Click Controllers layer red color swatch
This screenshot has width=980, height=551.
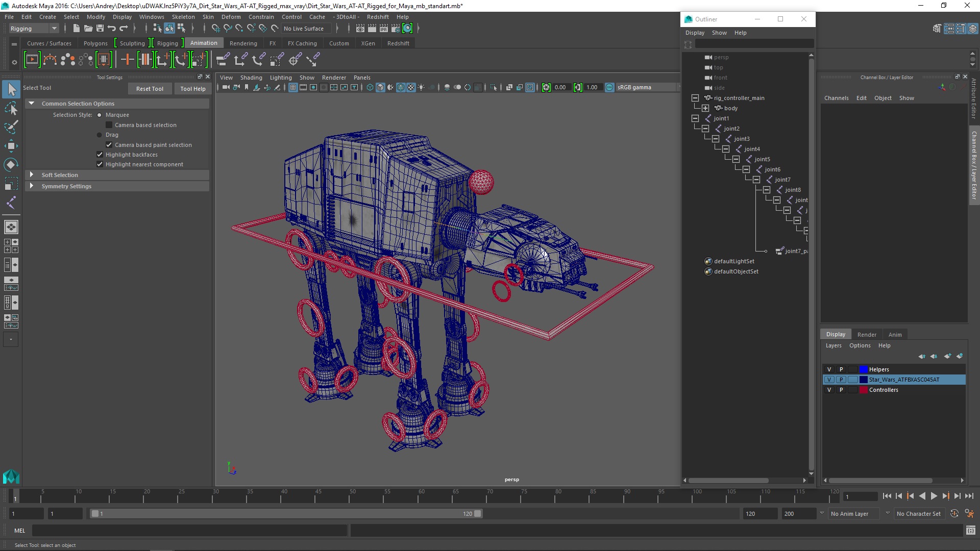click(864, 390)
